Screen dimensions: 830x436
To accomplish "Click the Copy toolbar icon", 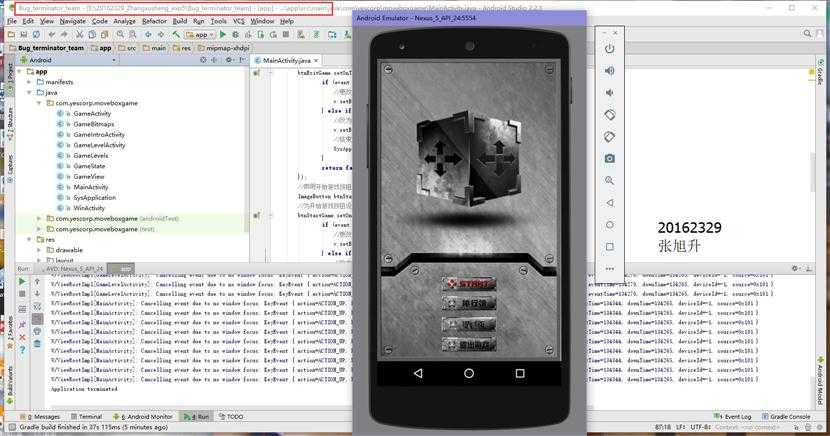I will click(92, 34).
